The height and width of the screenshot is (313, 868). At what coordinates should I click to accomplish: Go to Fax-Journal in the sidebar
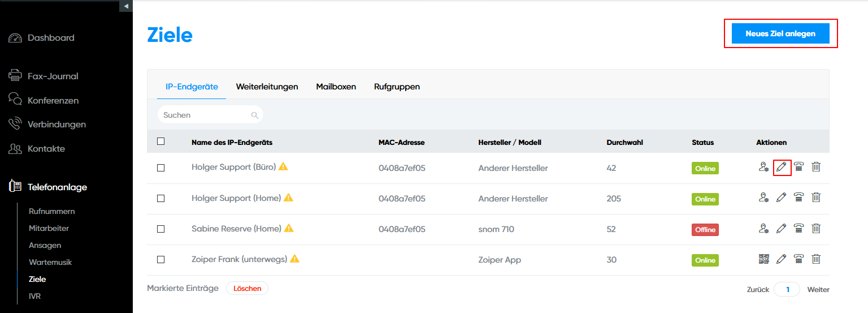(53, 76)
